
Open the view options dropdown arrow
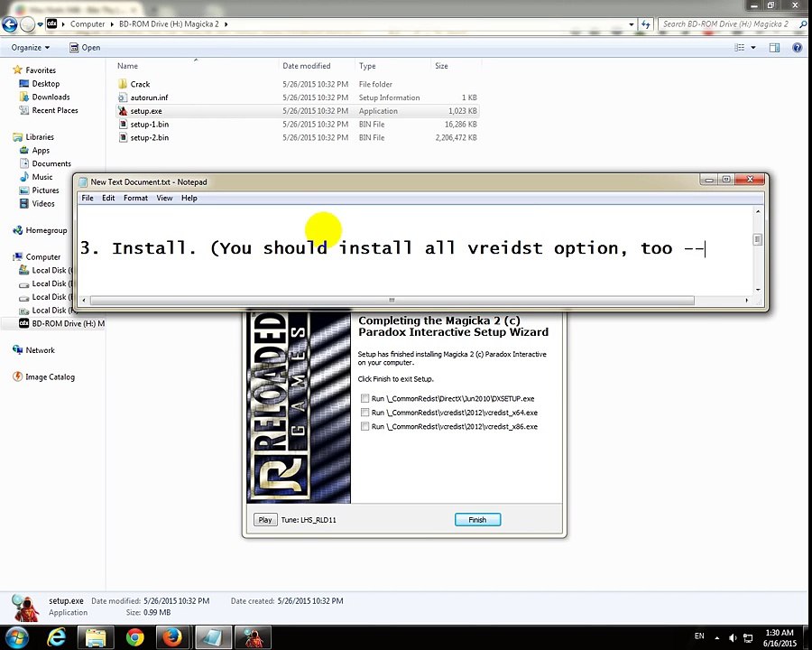pyautogui.click(x=753, y=48)
